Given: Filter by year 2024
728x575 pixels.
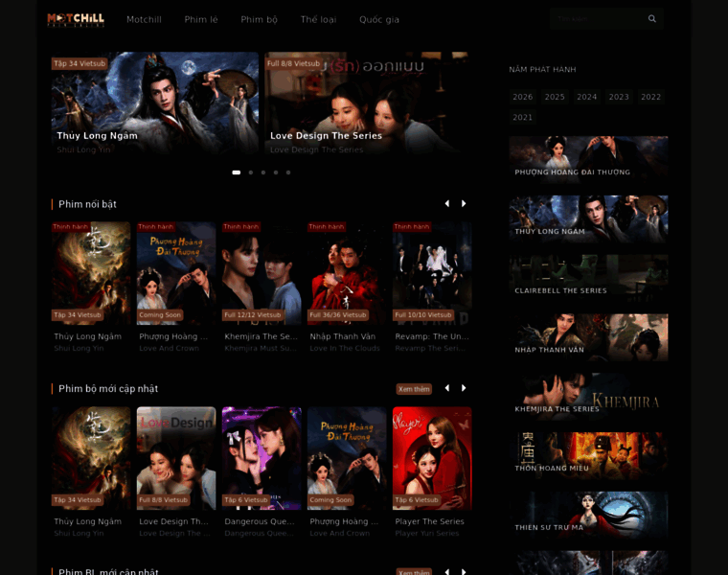Looking at the screenshot, I should [x=587, y=97].
